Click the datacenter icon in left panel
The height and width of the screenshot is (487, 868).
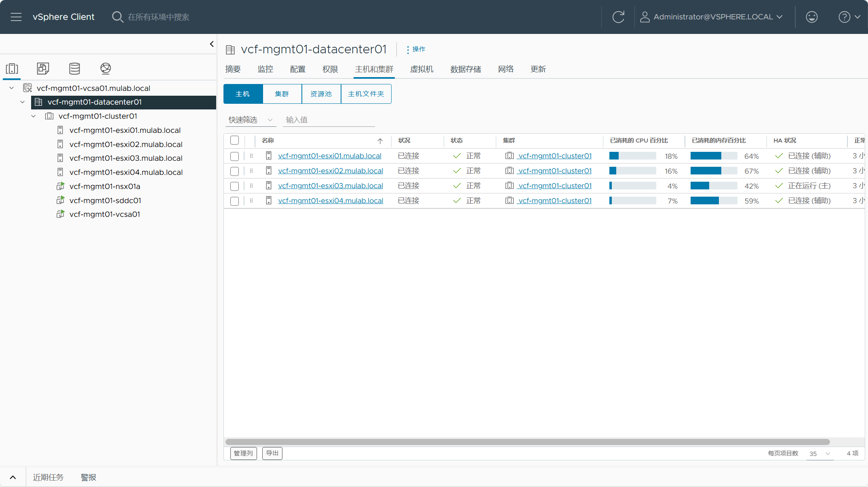click(38, 101)
